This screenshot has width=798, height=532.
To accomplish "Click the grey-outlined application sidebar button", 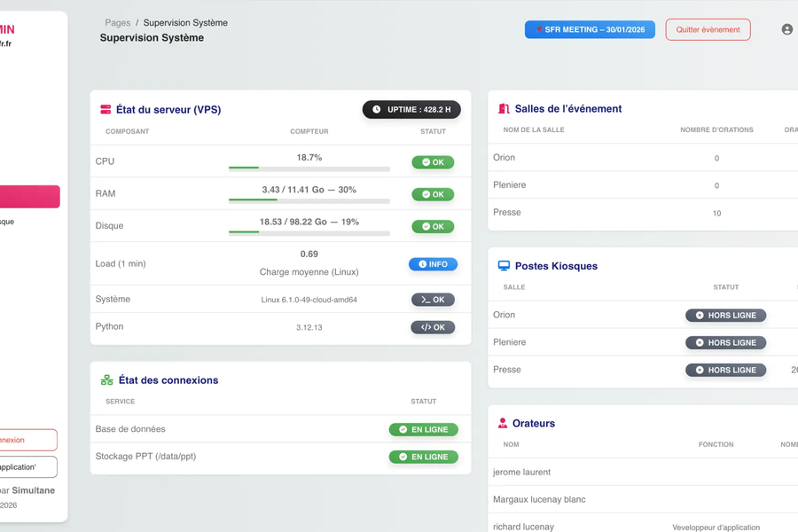I will pyautogui.click(x=28, y=467).
